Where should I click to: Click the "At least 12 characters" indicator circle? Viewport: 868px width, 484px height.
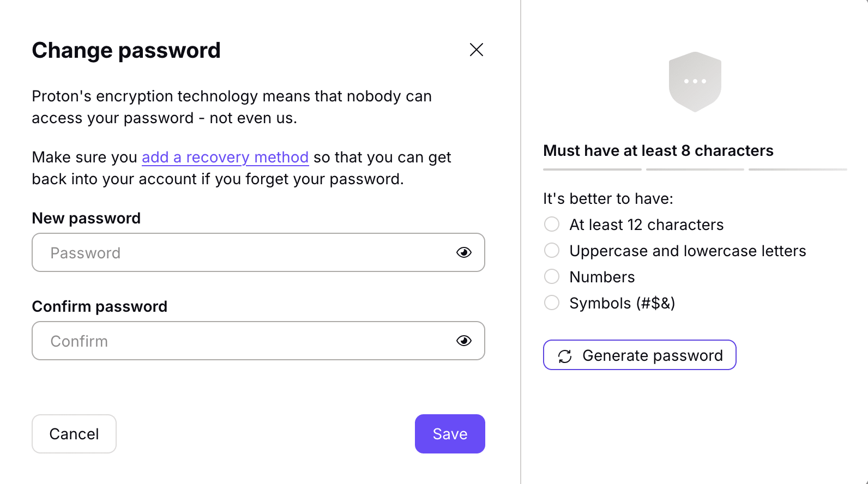coord(552,224)
